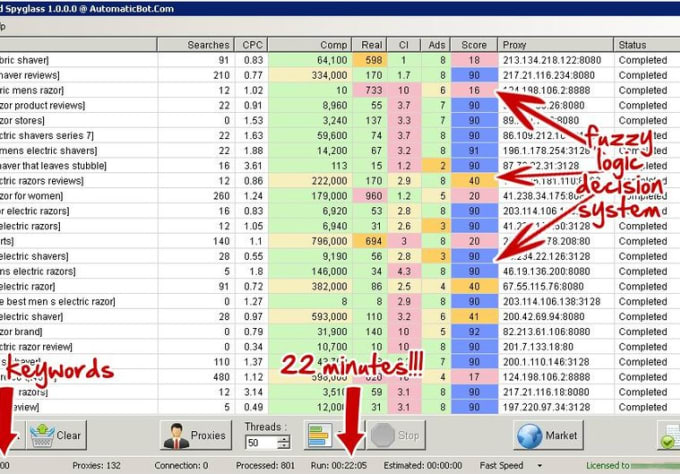
Task: Select keyword row 'aver that leaves stubble]'
Action: 53,166
